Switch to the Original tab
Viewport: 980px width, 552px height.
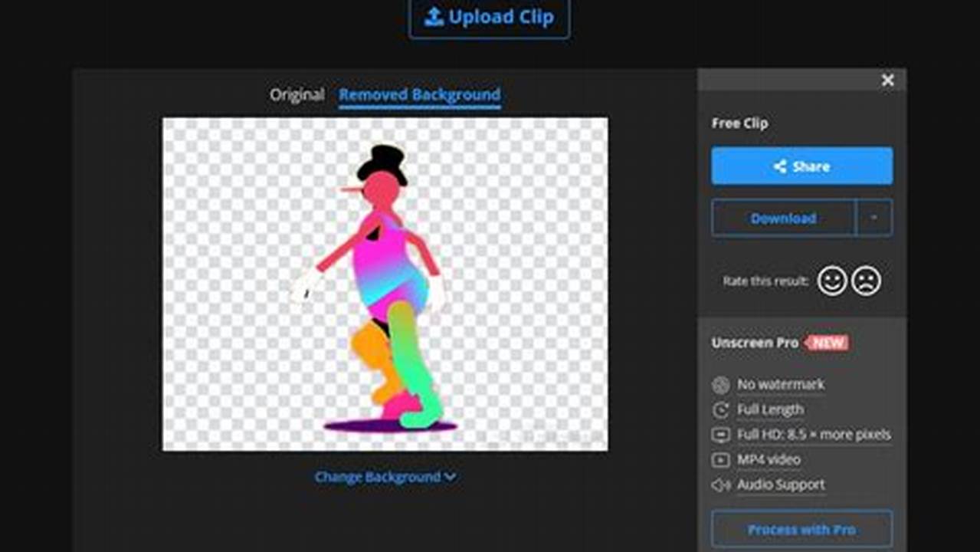coord(297,95)
